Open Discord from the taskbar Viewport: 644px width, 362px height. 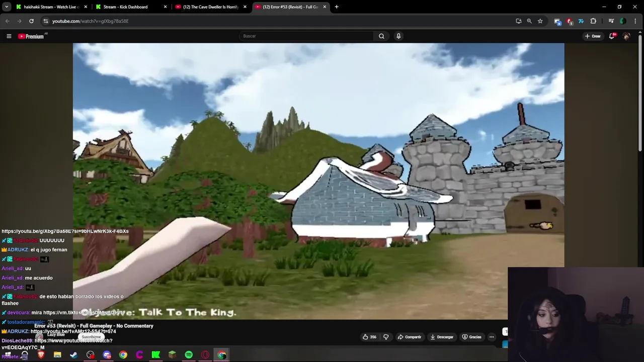coord(107,354)
